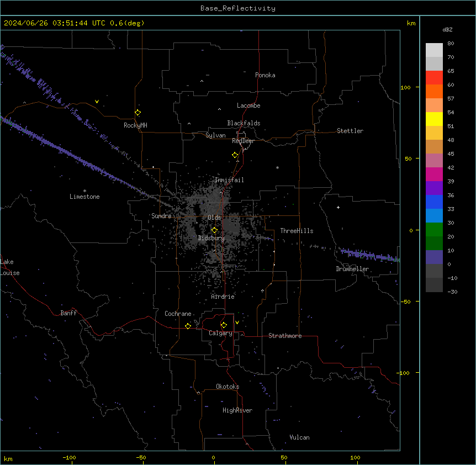
Task: Click the Strathmore label
Action: [285, 336]
